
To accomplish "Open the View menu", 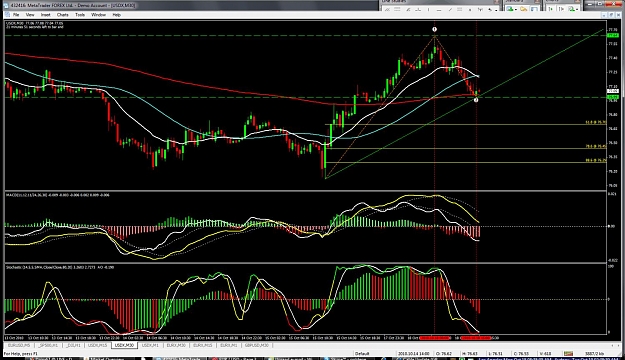I will click(30, 15).
